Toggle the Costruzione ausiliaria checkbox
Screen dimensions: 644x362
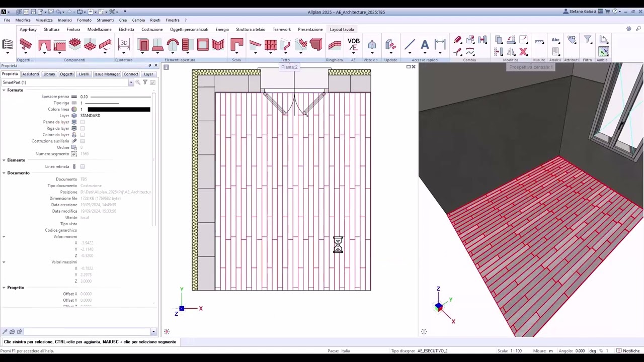point(83,141)
